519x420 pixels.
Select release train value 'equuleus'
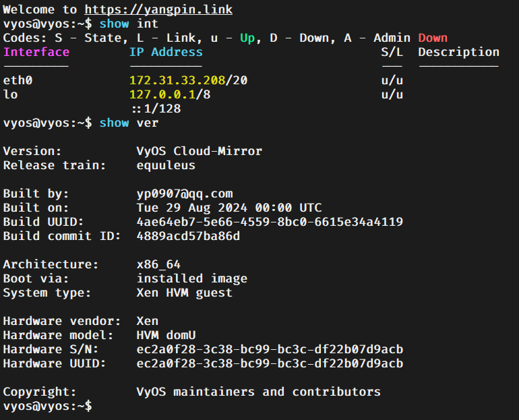(x=166, y=165)
